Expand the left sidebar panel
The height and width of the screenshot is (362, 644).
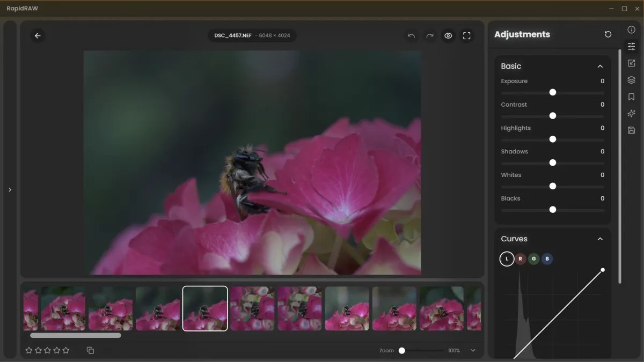pyautogui.click(x=10, y=190)
